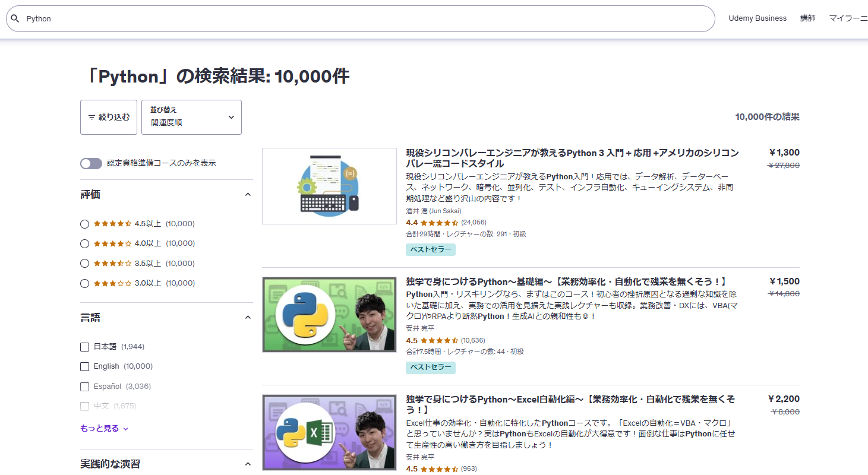Open the Excel自動化編 course thumbnail

coord(329,432)
